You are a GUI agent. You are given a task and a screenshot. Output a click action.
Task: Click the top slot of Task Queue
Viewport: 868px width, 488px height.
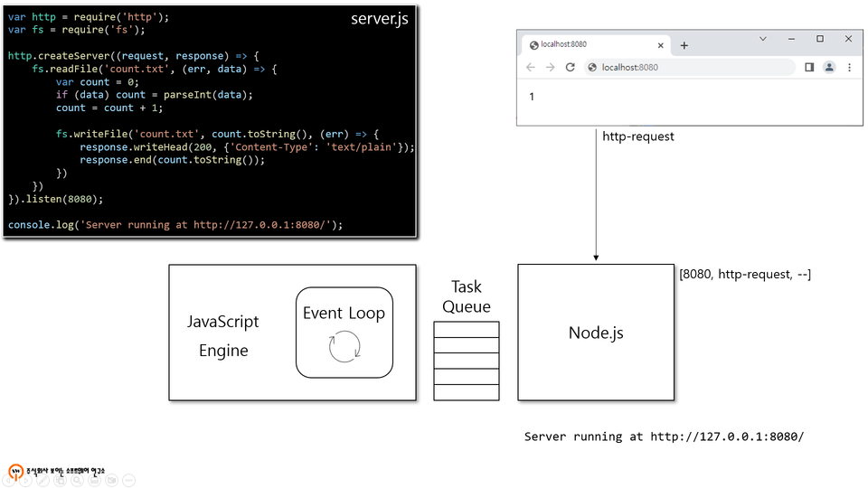click(x=467, y=329)
